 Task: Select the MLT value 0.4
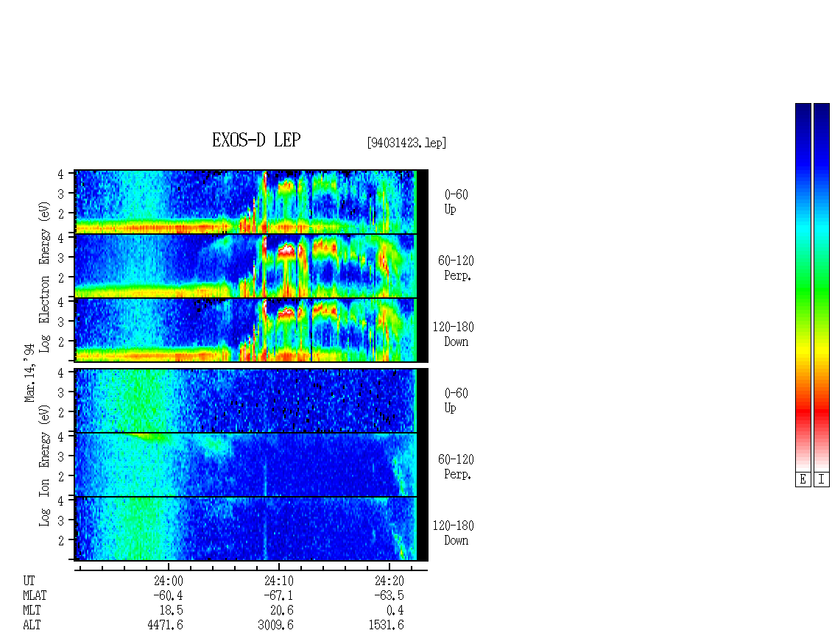[395, 611]
